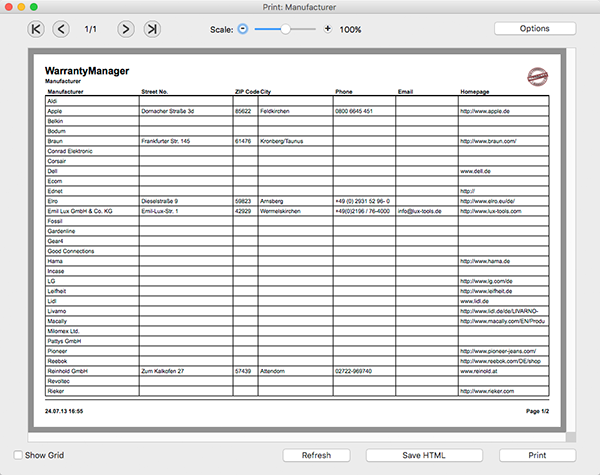Click the Frankfurter Str. 145 cell
600x475 pixels.
click(186, 141)
